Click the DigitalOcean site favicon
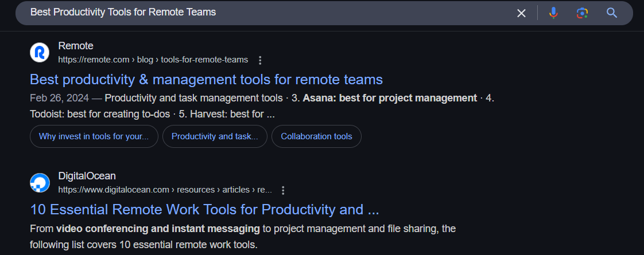644x255 pixels. pyautogui.click(x=40, y=183)
